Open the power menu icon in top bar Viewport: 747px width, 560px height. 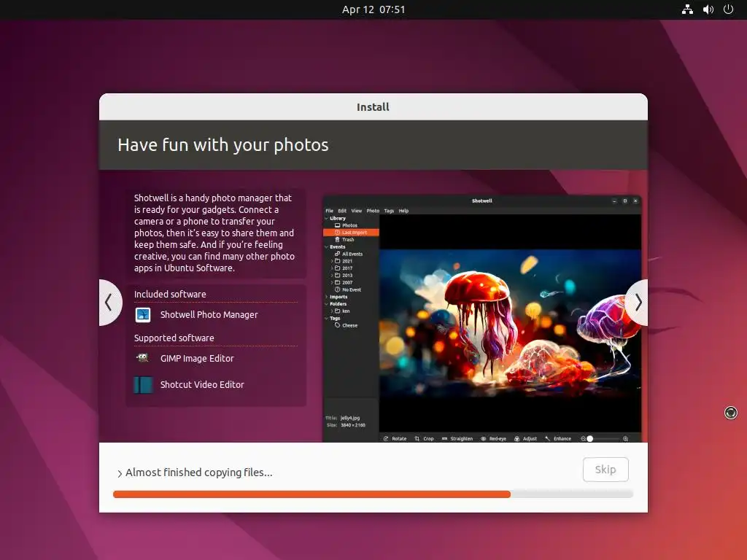729,9
